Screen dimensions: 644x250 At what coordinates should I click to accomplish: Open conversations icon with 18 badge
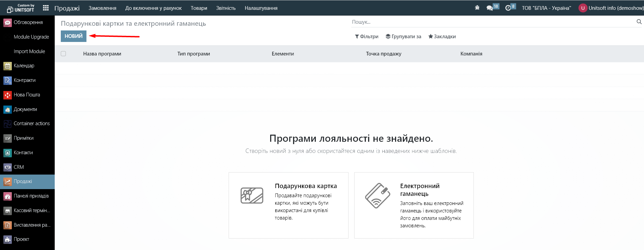tap(490, 8)
